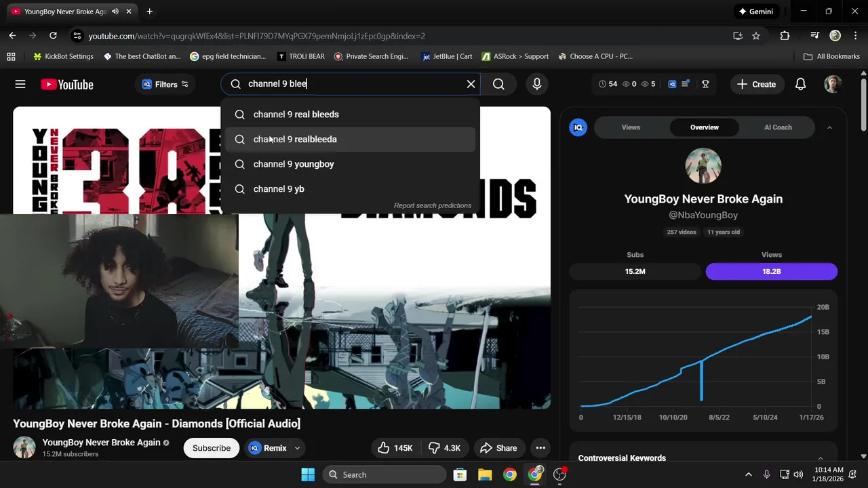Open YouTube notifications bell
The width and height of the screenshot is (868, 488).
point(800,84)
